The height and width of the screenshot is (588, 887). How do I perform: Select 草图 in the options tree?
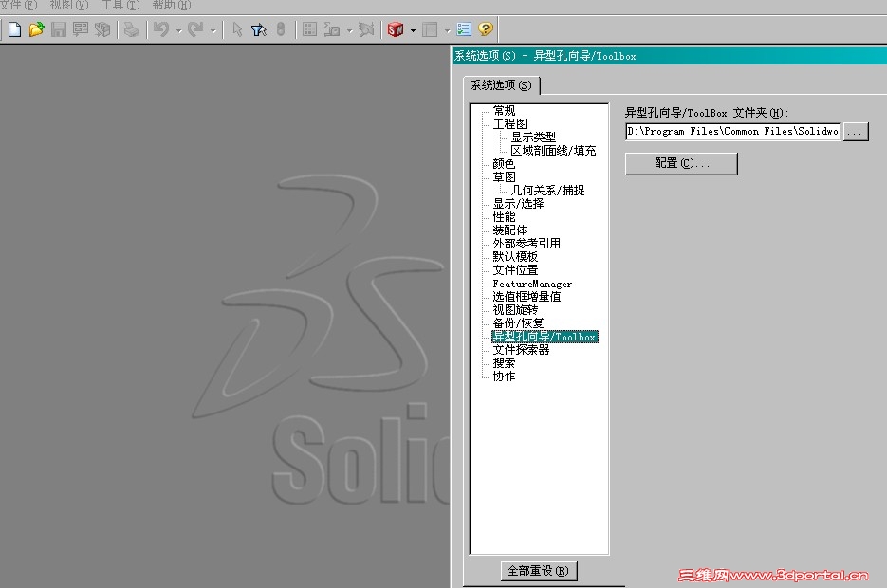(x=504, y=177)
